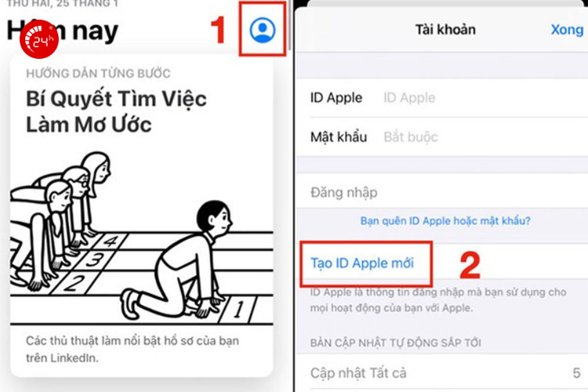Click the Tài khoản sheet title
588x392 pixels.
pyautogui.click(x=445, y=30)
